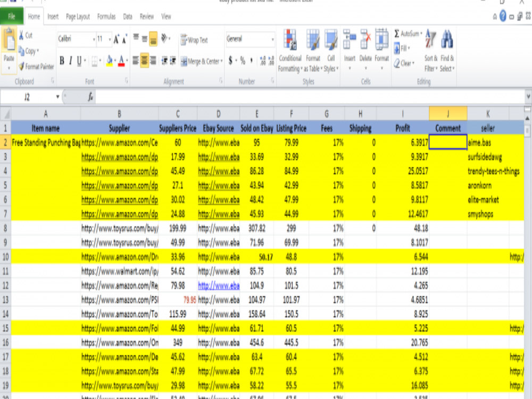Open the General number format dropdown

[x=272, y=39]
